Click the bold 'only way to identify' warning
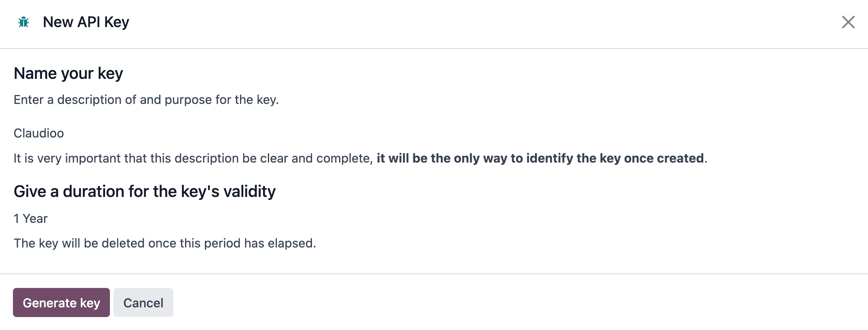The image size is (868, 330). pyautogui.click(x=540, y=158)
